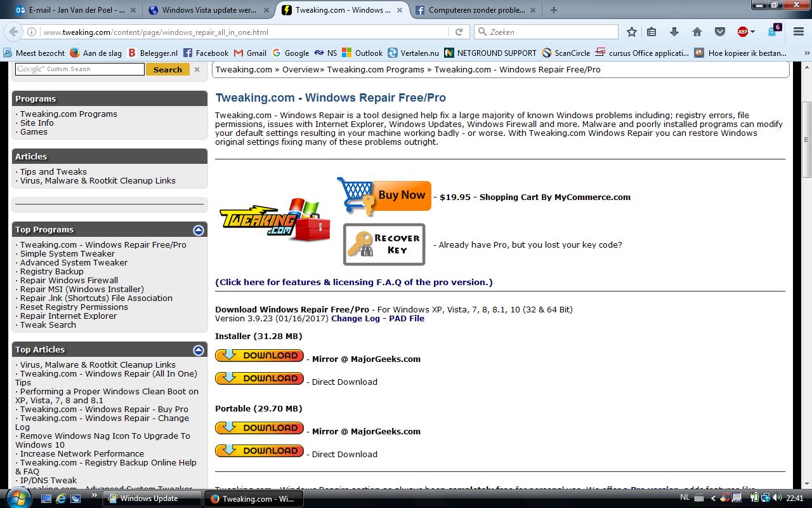
Task: Click the Pocket save icon
Action: tap(719, 32)
